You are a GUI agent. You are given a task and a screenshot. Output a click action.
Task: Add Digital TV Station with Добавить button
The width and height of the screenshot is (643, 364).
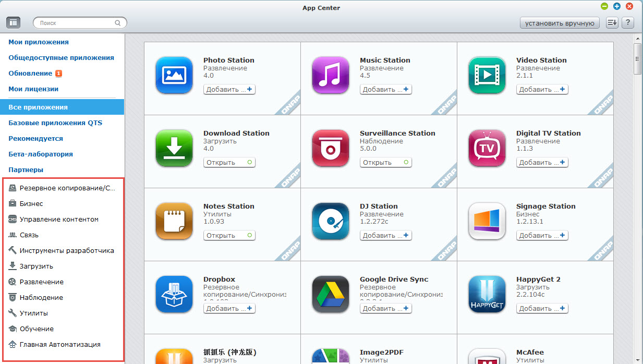pos(542,162)
